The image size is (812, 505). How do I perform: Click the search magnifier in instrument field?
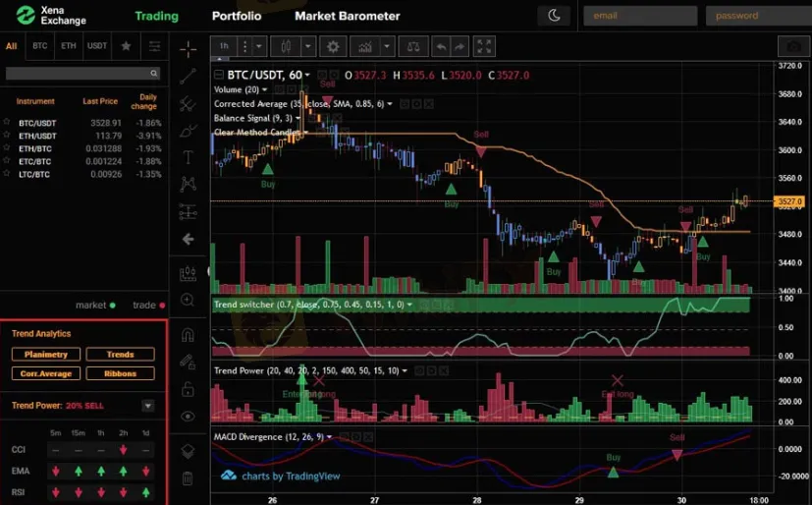point(154,74)
